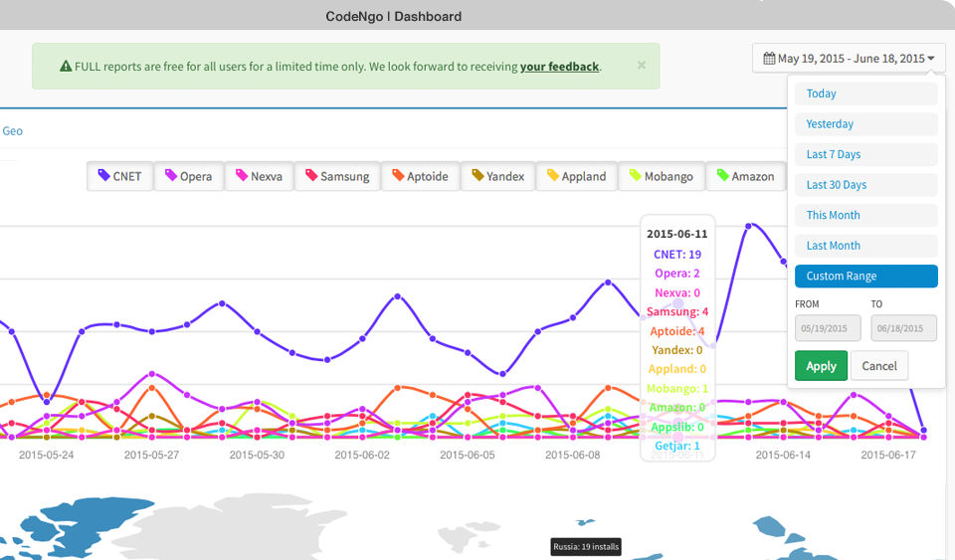Screen dimensions: 955x560
Task: Click the Yandex brown tag icon
Action: 477,175
